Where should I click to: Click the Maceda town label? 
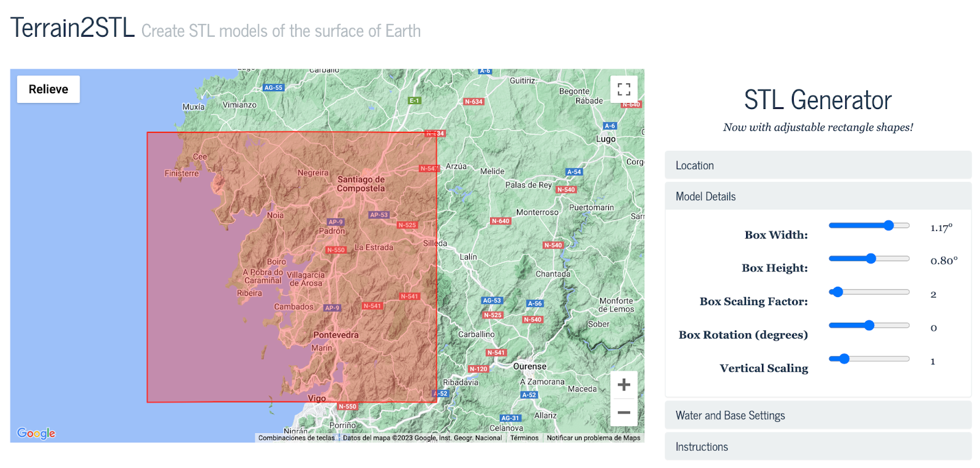pyautogui.click(x=582, y=389)
